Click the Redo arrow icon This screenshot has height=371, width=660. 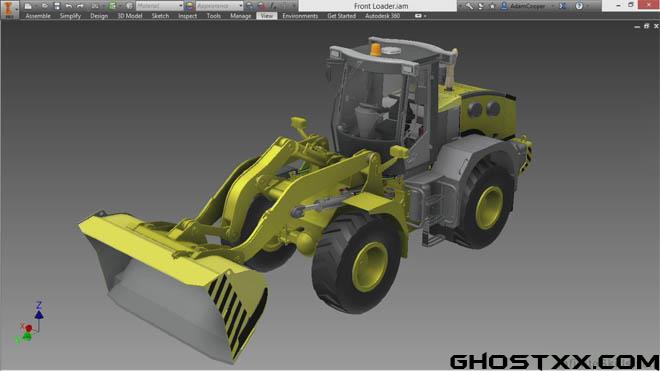pos(80,6)
